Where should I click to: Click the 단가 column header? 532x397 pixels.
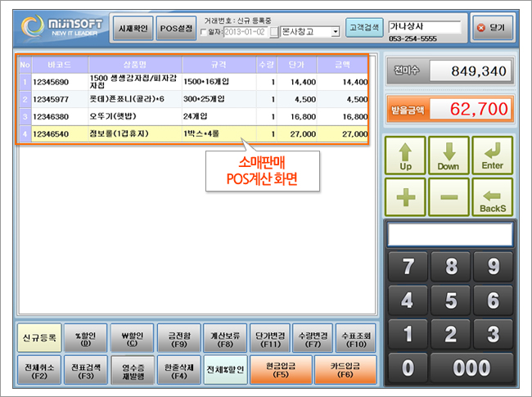297,65
